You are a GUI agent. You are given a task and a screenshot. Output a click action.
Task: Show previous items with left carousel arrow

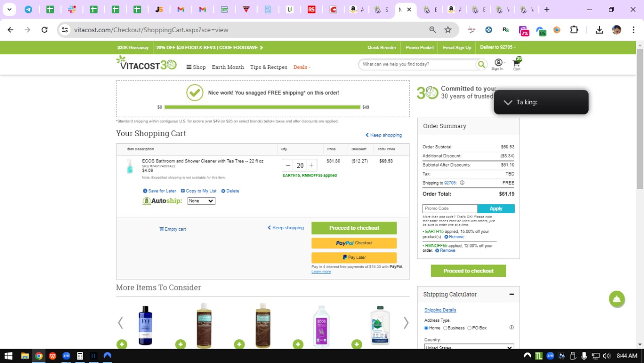(120, 323)
